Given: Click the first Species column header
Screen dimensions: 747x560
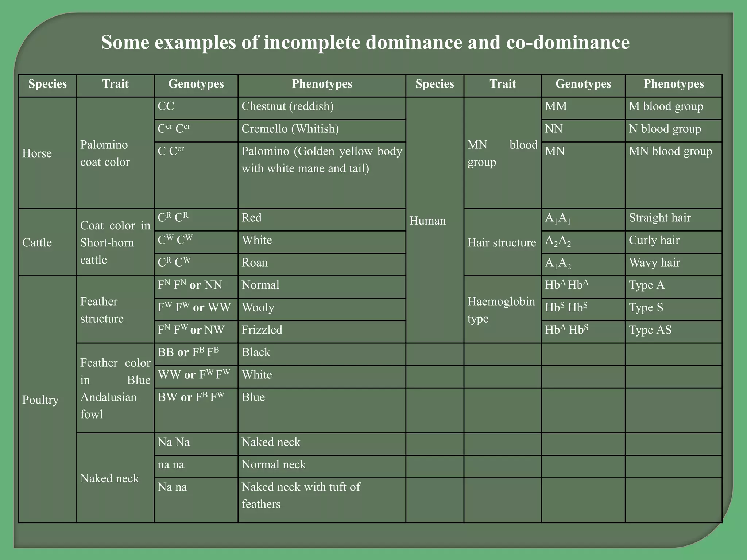Looking at the screenshot, I should click(x=47, y=84).
